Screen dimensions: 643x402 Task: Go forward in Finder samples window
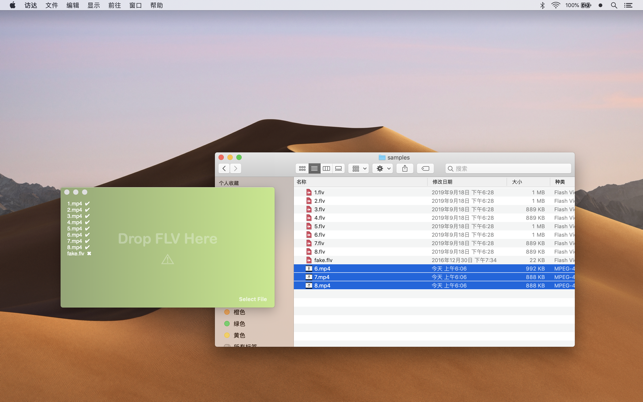236,169
